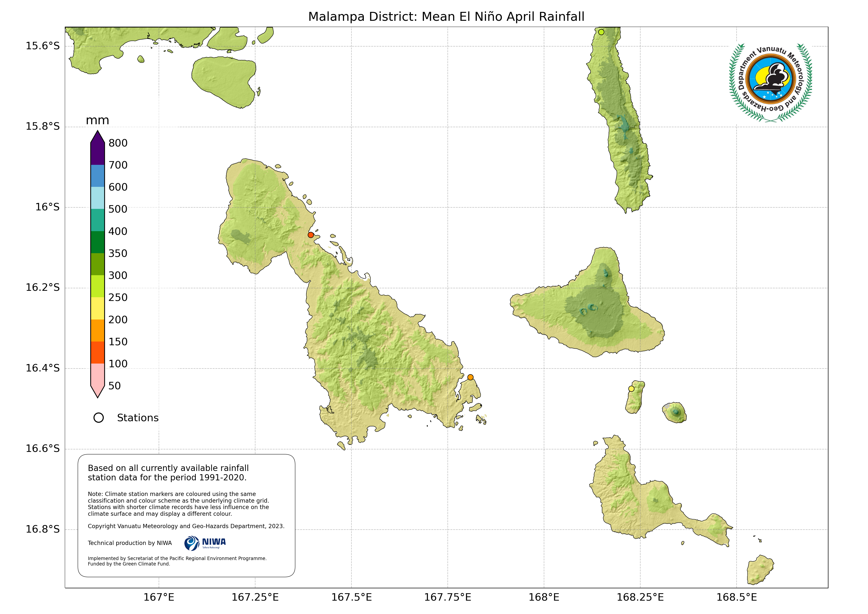The height and width of the screenshot is (614, 868).
Task: Click the map title text
Action: 446,17
